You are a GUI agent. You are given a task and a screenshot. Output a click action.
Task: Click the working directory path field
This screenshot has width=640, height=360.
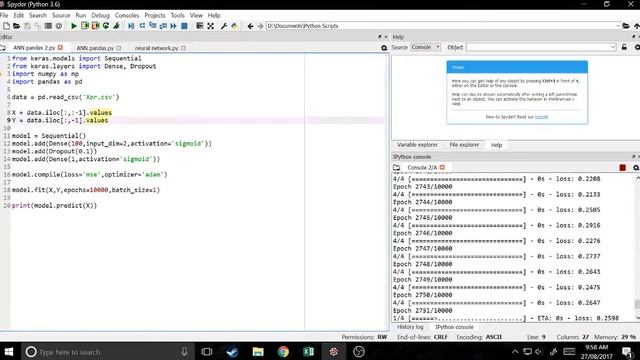(443, 26)
